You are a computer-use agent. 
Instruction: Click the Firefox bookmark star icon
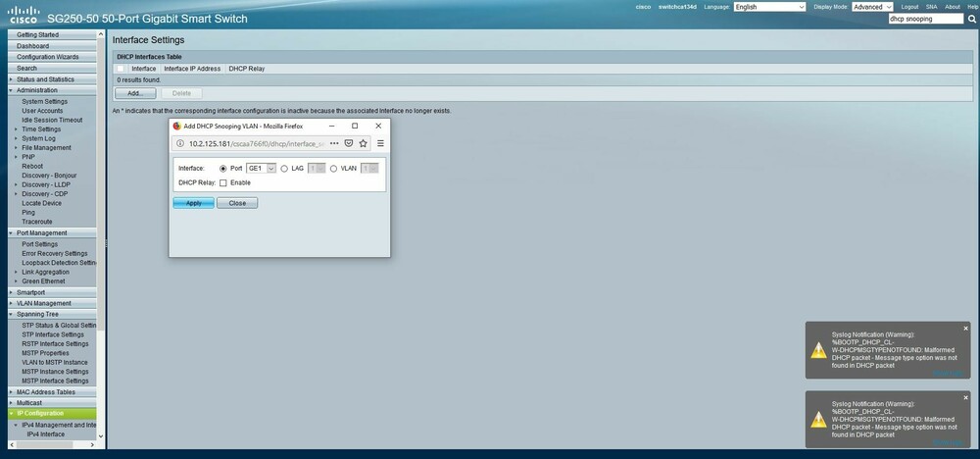363,143
